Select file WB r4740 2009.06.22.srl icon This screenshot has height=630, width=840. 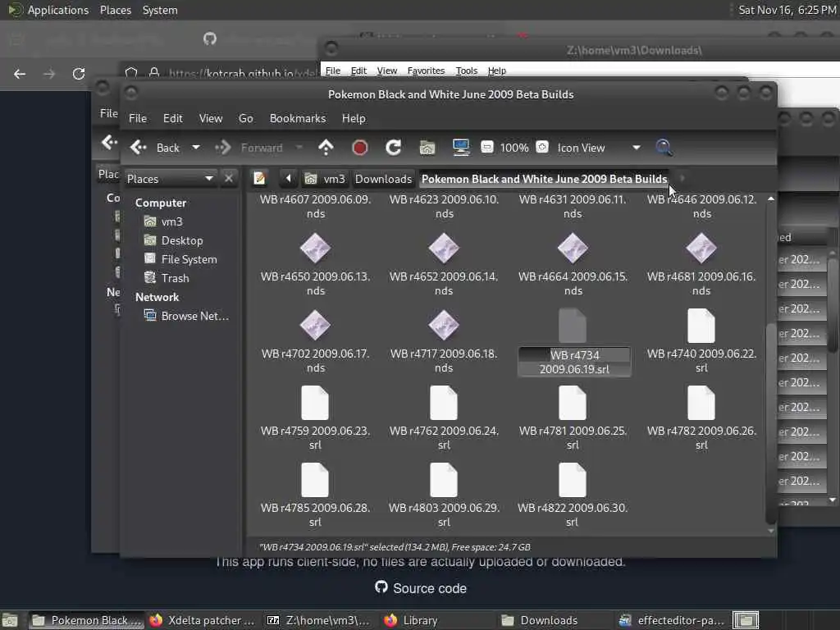pos(701,325)
